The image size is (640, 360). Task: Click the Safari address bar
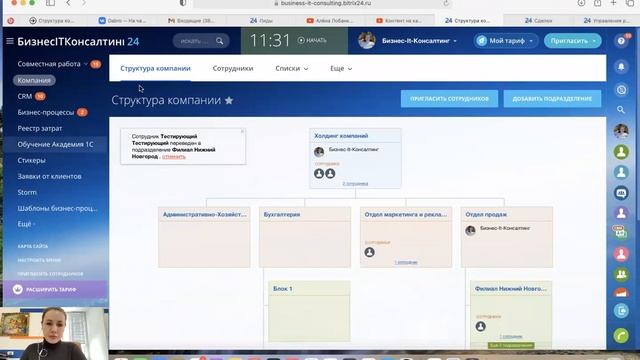322,3
